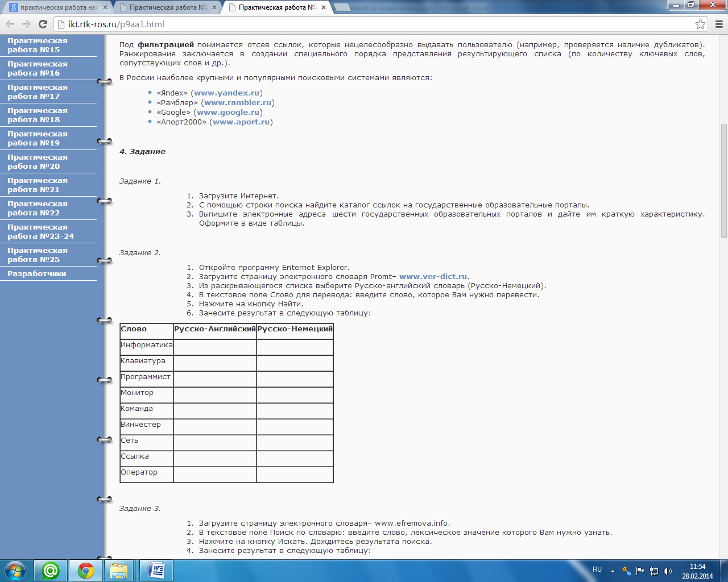Open Практическая работа №19 in sidebar

[38, 139]
